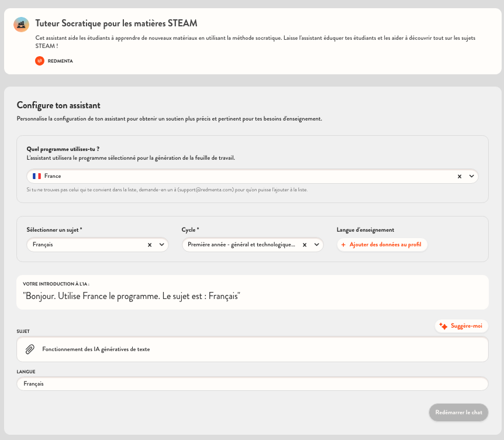Clear the Français subject selection
This screenshot has width=504, height=440.
(149, 245)
